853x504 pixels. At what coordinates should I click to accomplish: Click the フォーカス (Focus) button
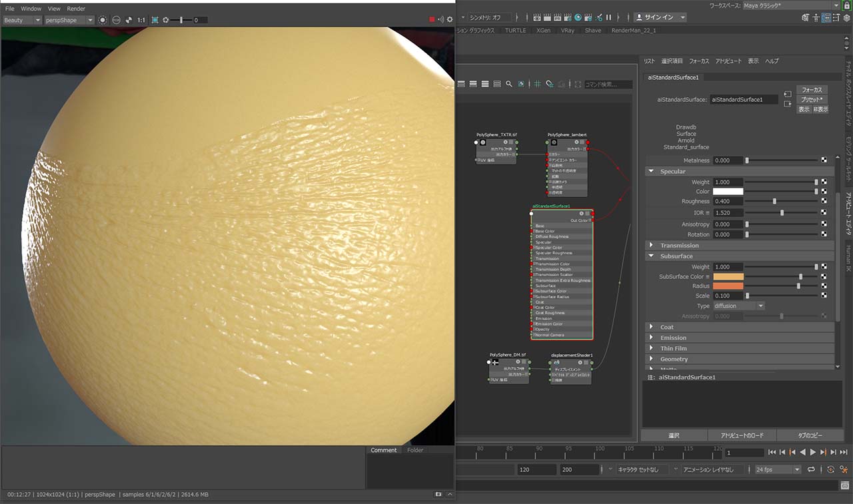(x=812, y=89)
